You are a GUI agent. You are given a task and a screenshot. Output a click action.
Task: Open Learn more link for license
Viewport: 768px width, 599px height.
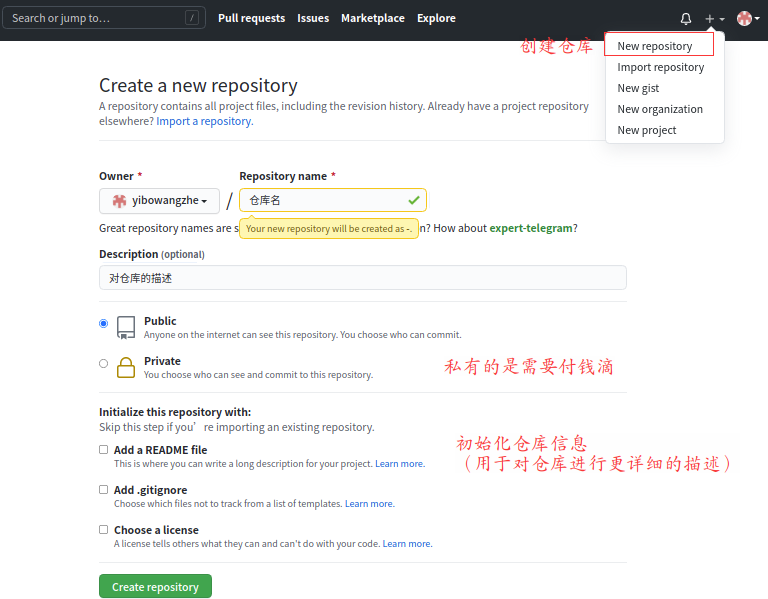point(407,544)
